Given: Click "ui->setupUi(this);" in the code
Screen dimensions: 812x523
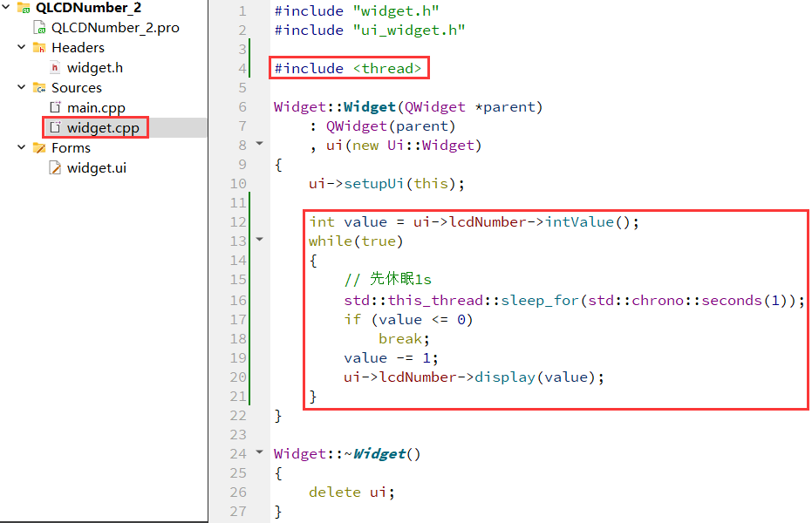Looking at the screenshot, I should pyautogui.click(x=386, y=184).
